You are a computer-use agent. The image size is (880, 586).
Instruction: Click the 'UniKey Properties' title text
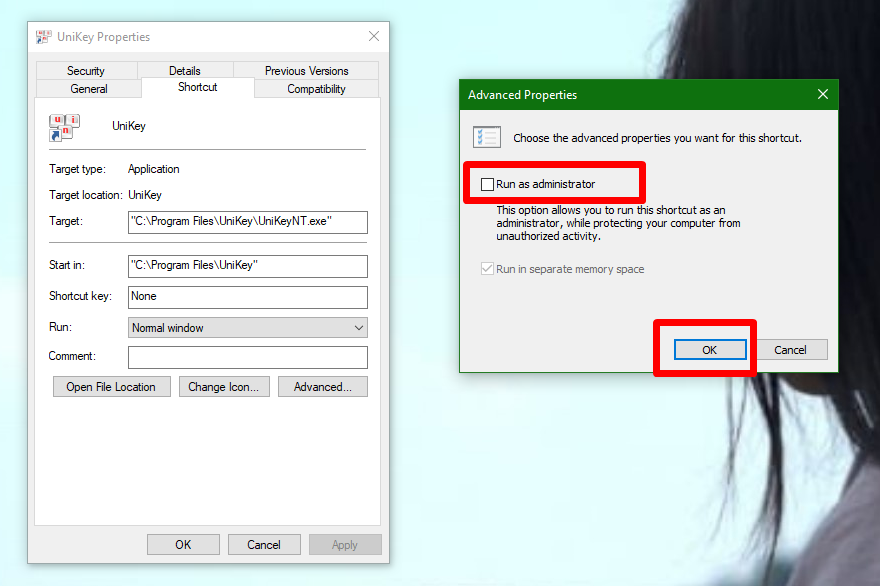point(104,37)
